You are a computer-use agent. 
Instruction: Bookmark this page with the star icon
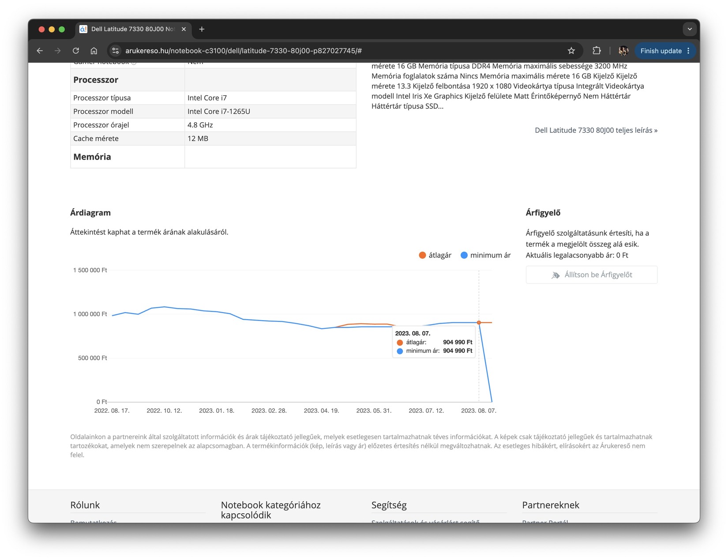[x=571, y=51]
